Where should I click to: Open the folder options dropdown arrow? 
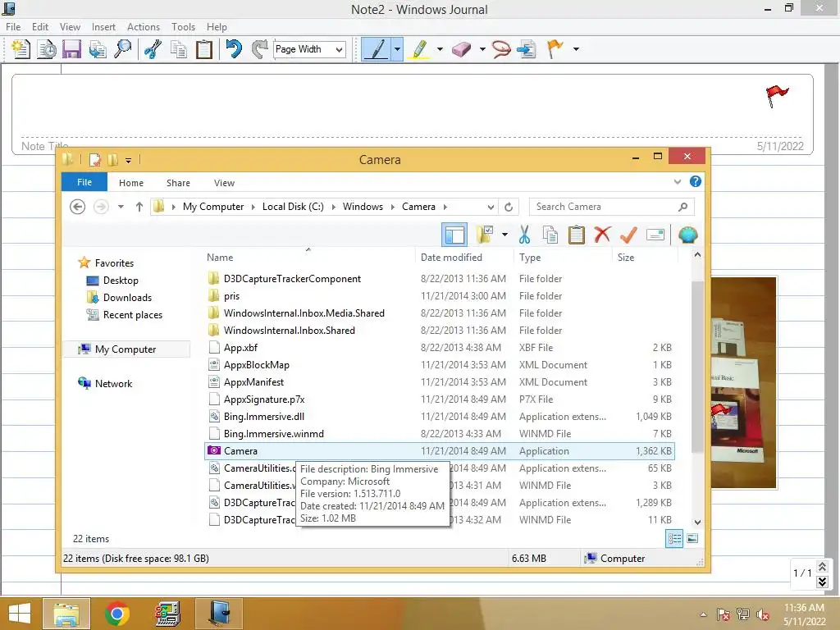[504, 235]
